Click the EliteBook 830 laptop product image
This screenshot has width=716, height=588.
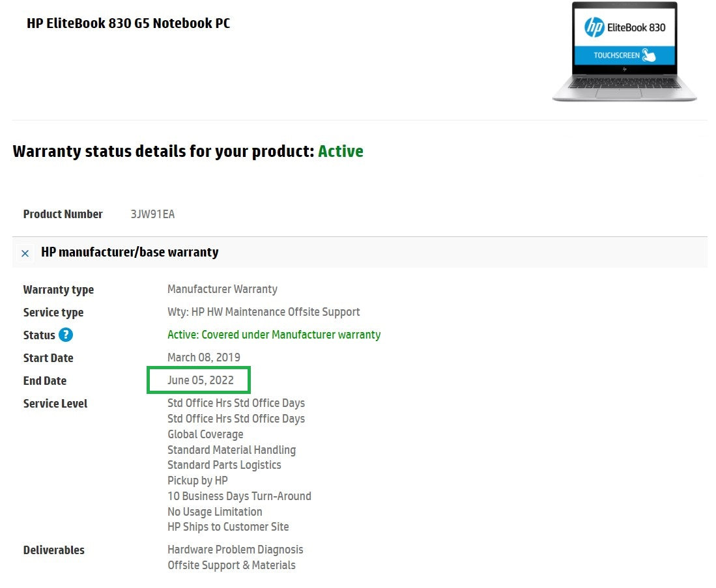coord(624,51)
